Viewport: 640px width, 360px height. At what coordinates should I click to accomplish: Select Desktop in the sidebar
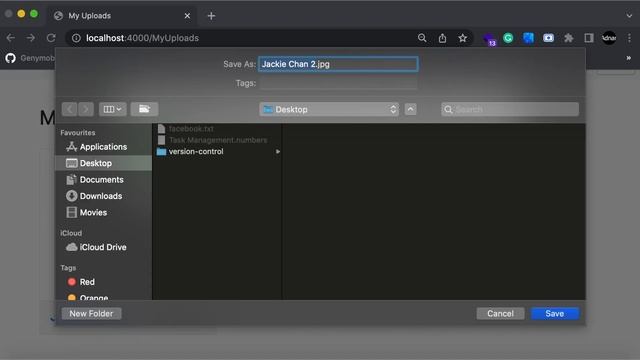click(x=104, y=163)
